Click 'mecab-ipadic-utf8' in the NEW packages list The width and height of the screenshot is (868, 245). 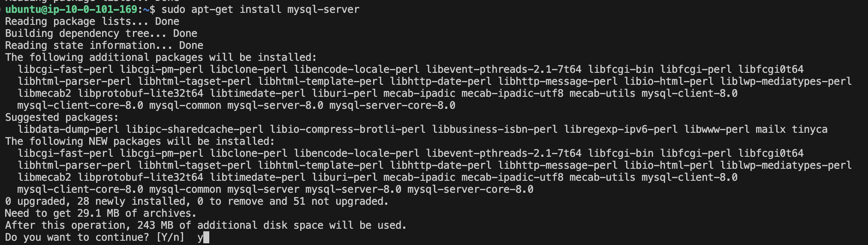pos(512,177)
